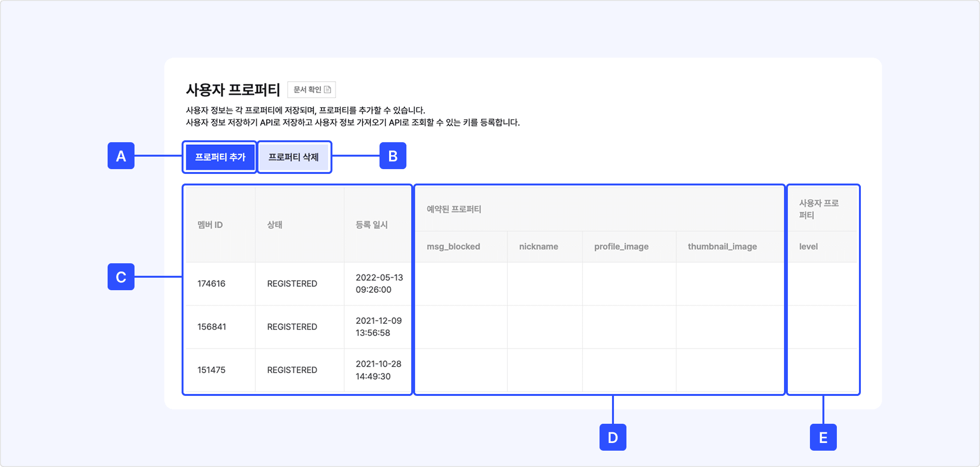This screenshot has height=467, width=980.
Task: Click the profile_image column header
Action: tap(621, 246)
